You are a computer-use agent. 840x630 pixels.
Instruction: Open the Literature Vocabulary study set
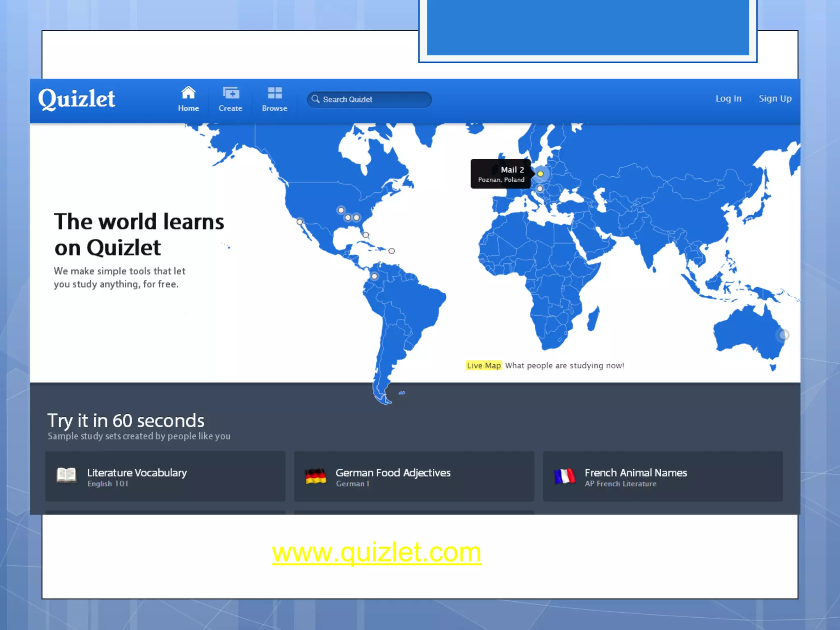click(165, 476)
